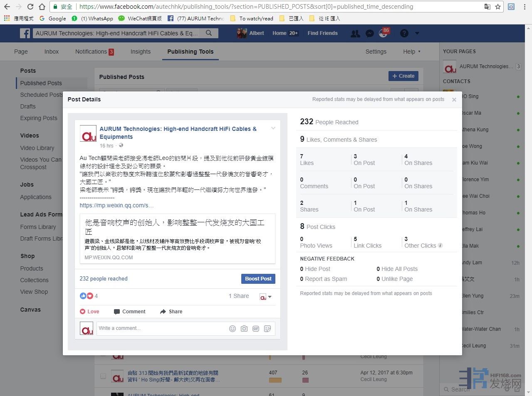Switch to the Insights tab
Viewport: 532px width, 396px height.
(140, 52)
